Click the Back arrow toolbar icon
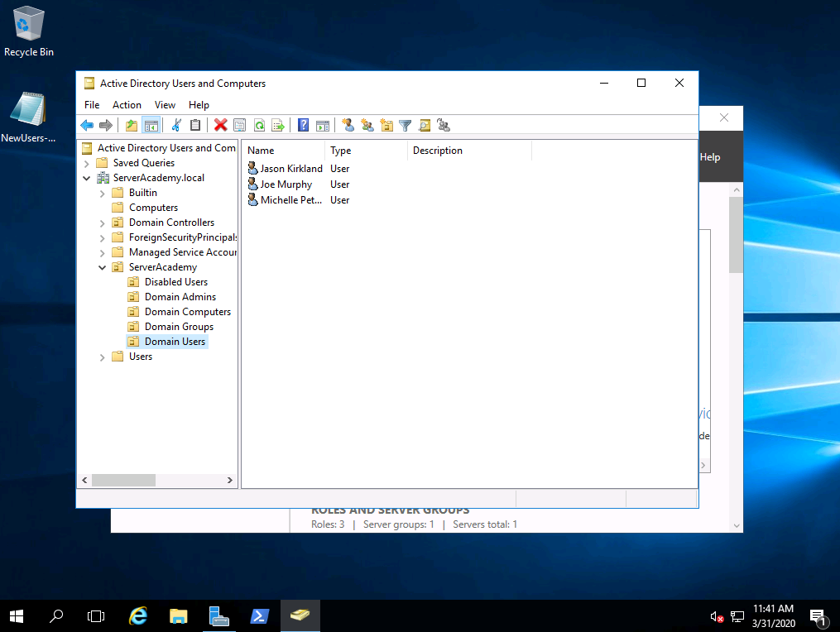840x632 pixels. (87, 126)
